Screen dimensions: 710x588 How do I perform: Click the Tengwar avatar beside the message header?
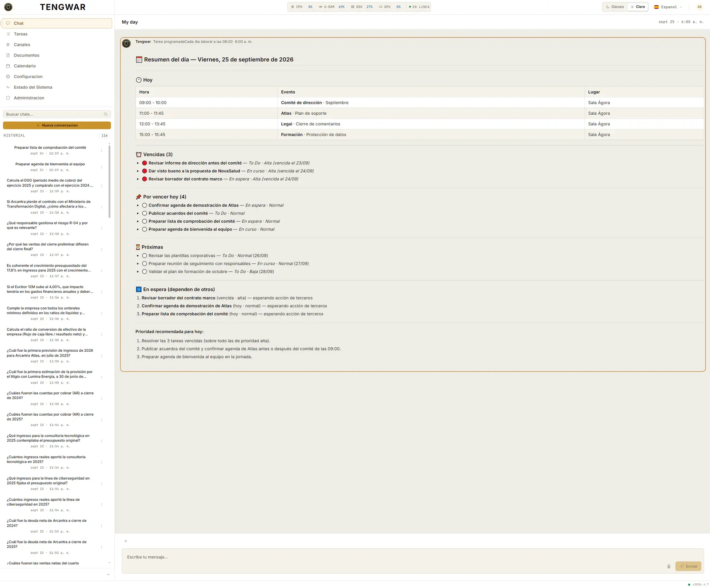coord(126,44)
